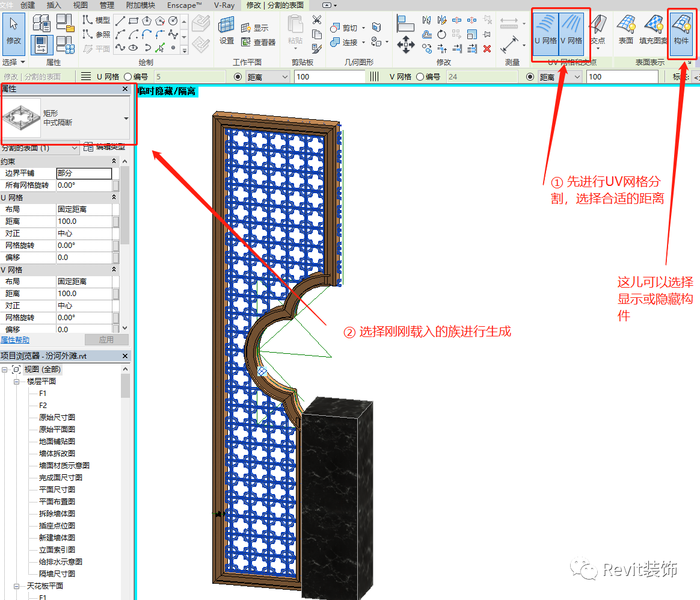Open the type properties icon
Screen dimensions: 700x600
coord(42,22)
